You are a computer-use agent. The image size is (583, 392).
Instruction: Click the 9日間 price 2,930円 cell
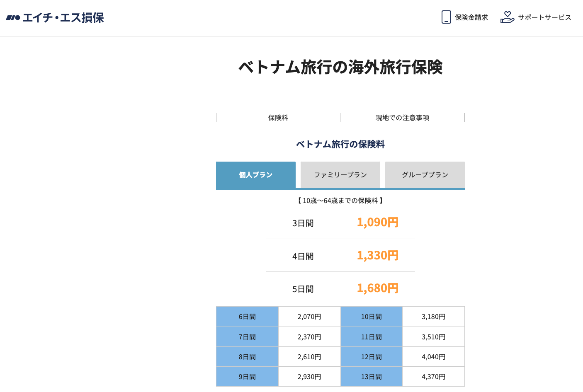tap(309, 377)
